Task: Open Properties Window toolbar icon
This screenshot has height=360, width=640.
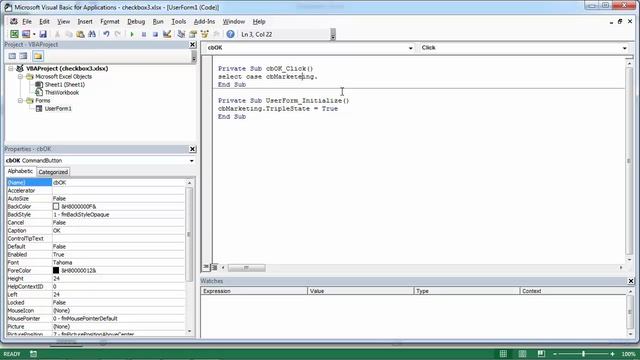Action: (193, 34)
